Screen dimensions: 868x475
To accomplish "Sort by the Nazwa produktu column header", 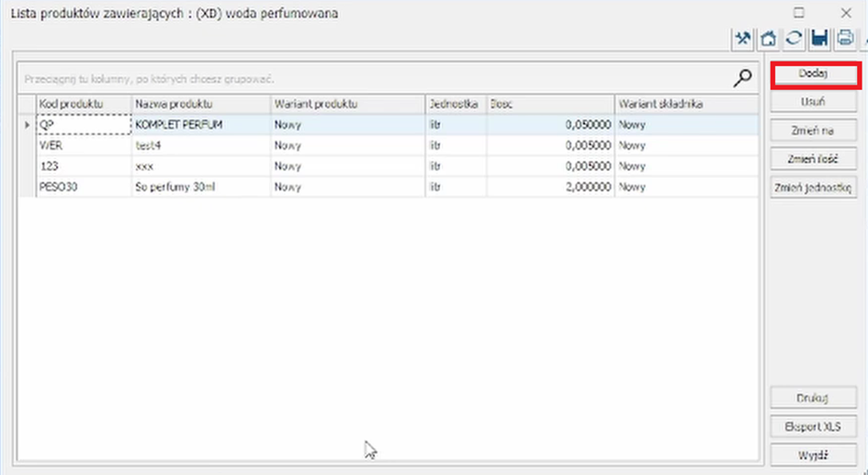I will tap(200, 104).
